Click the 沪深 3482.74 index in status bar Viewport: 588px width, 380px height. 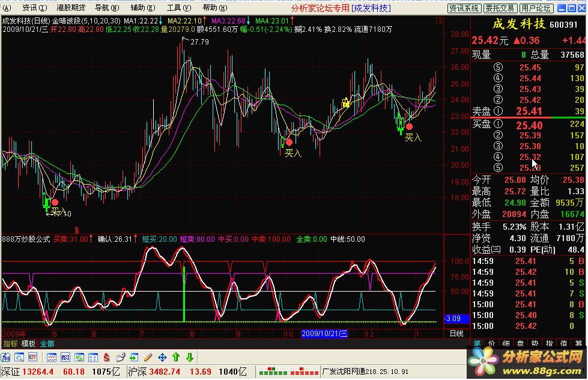tap(154, 372)
